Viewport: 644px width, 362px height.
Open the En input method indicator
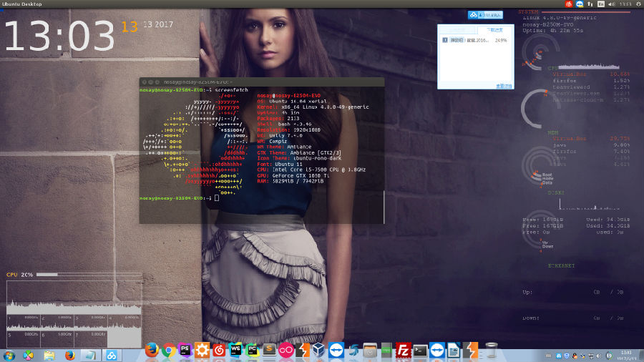[601, 4]
